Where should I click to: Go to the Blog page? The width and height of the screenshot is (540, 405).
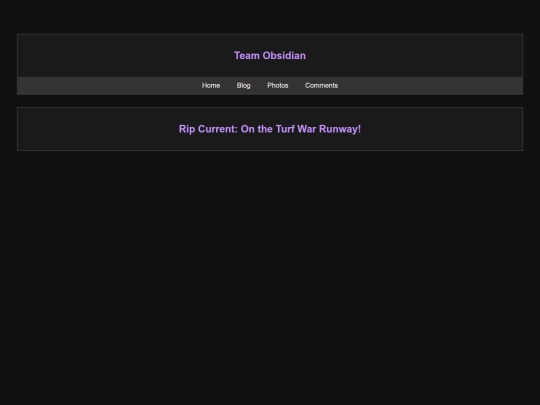click(x=243, y=85)
